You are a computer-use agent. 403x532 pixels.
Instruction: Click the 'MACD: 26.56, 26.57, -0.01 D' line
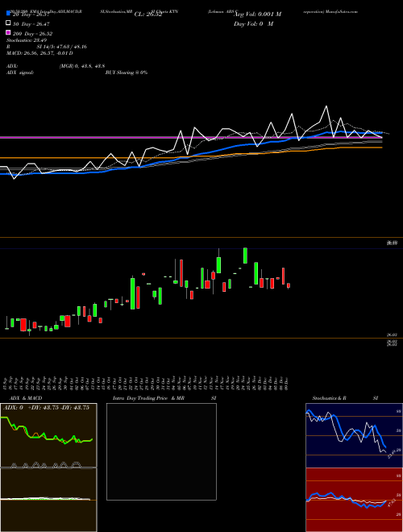click(x=39, y=53)
